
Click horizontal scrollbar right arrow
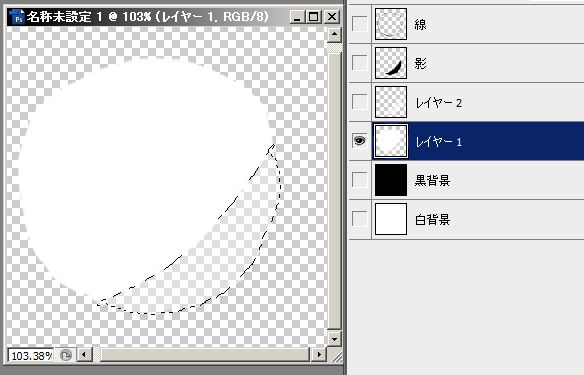(319, 354)
